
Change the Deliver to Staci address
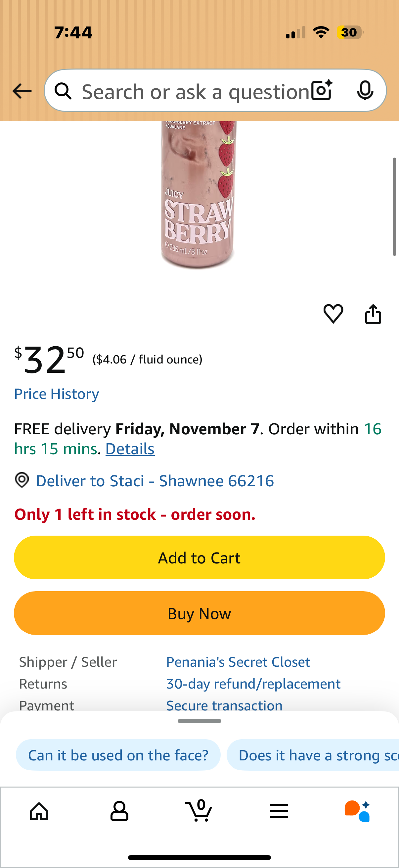[155, 480]
